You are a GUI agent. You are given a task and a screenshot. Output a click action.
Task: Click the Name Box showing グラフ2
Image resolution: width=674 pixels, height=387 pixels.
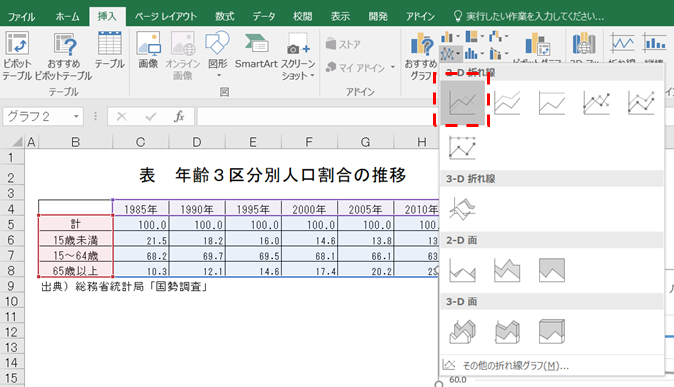click(36, 117)
